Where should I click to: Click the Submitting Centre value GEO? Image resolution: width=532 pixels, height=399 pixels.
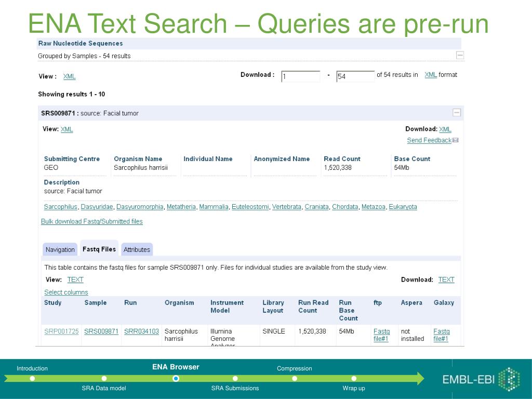[x=51, y=168]
